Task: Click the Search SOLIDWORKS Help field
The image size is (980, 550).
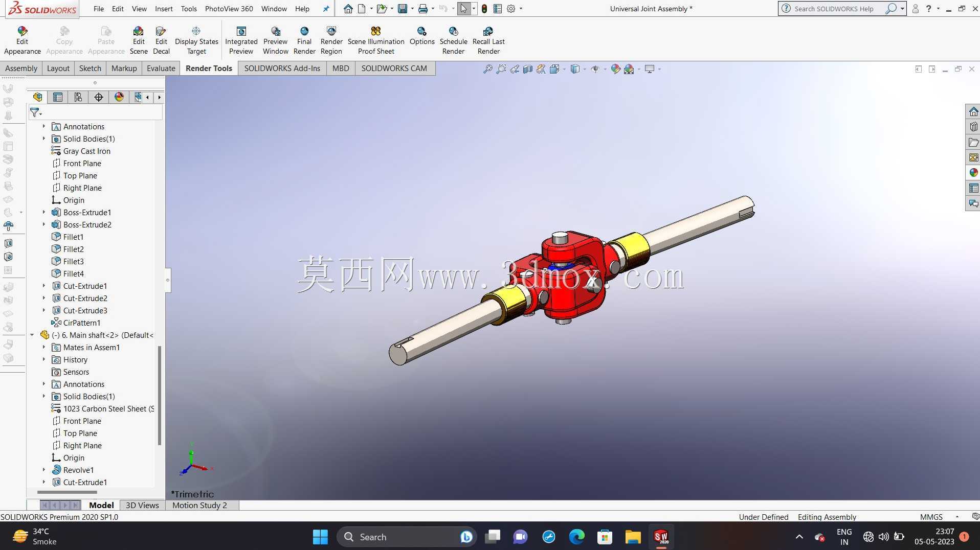Action: click(834, 9)
